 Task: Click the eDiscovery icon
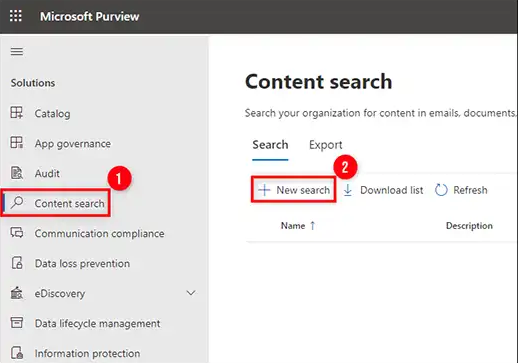point(17,293)
